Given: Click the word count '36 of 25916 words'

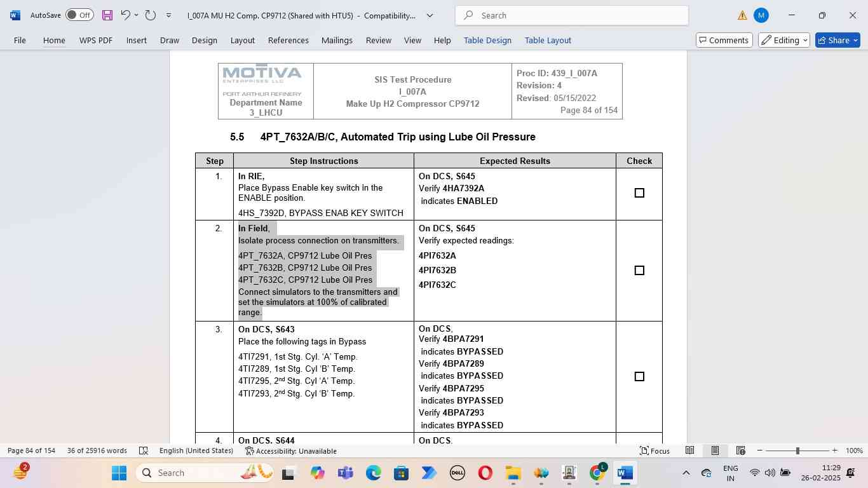Looking at the screenshot, I should 97,451.
